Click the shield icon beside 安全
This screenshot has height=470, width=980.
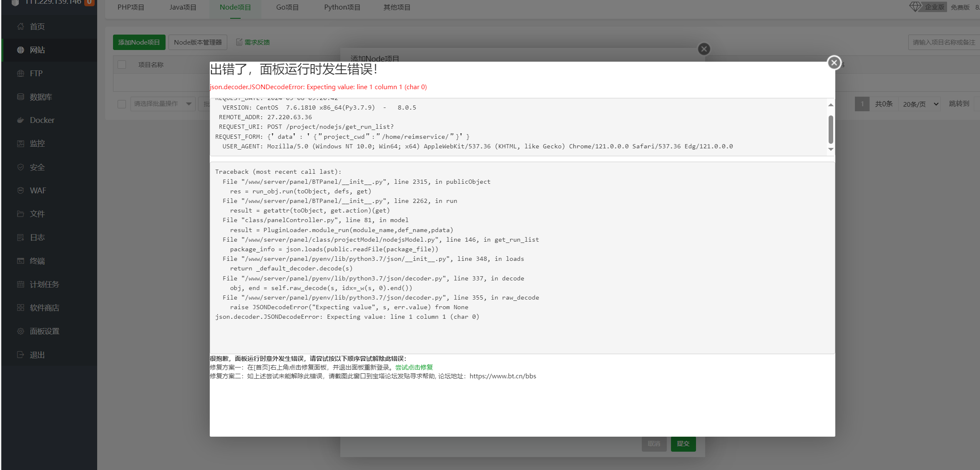tap(20, 167)
